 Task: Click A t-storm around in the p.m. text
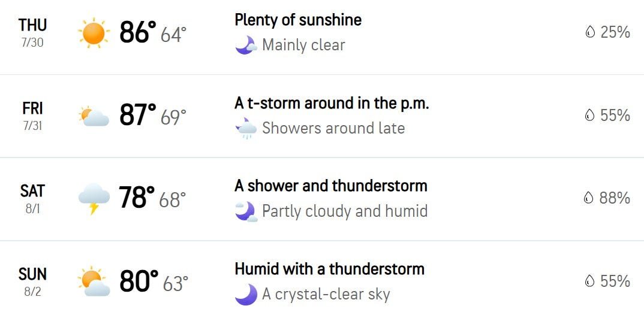coord(332,104)
